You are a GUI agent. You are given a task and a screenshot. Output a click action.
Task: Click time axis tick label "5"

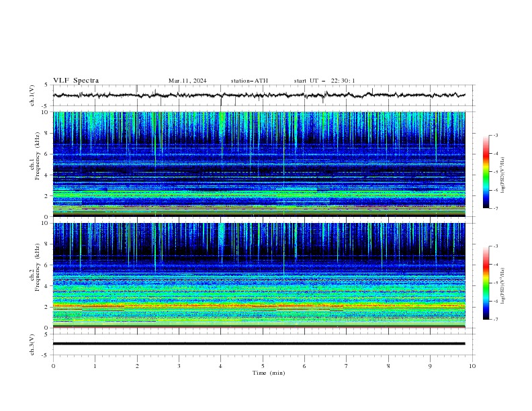coord(263,366)
